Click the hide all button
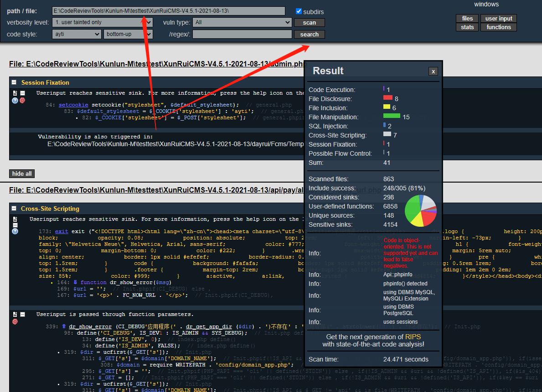Image resolution: width=542 pixels, height=392 pixels. (22, 174)
